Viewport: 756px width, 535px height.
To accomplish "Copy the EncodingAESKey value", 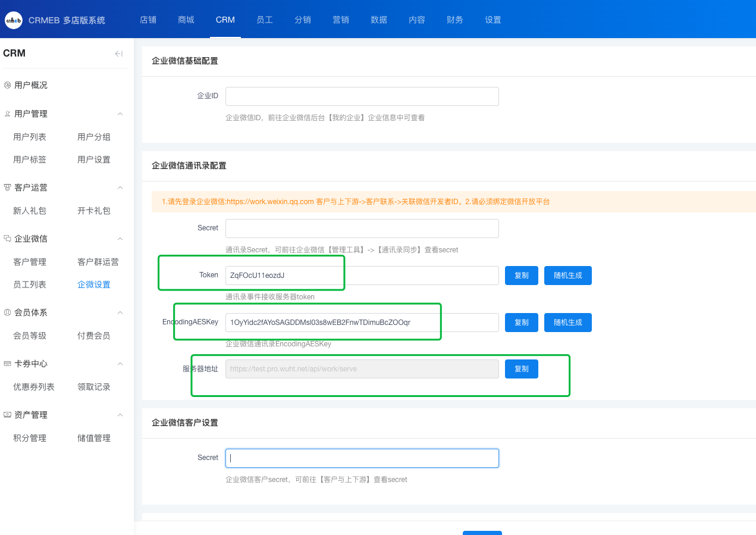I will pyautogui.click(x=522, y=323).
